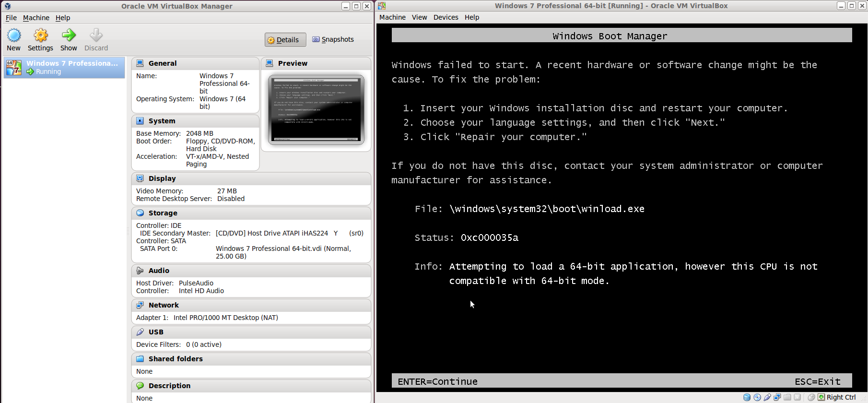Viewport: 868px width, 403px height.
Task: Click the Details button
Action: (x=285, y=40)
